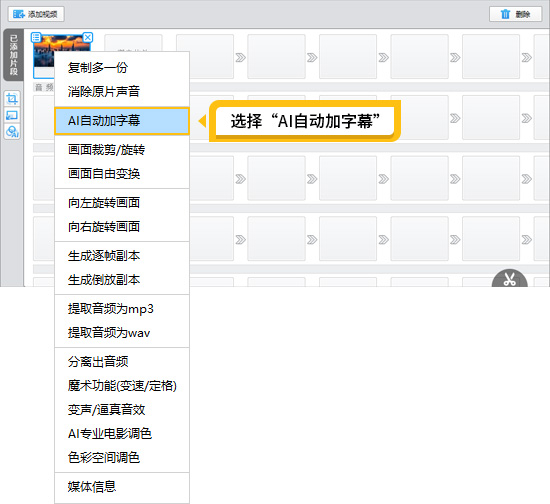Open 魔术功能(变速/定格) menu item

tap(122, 386)
